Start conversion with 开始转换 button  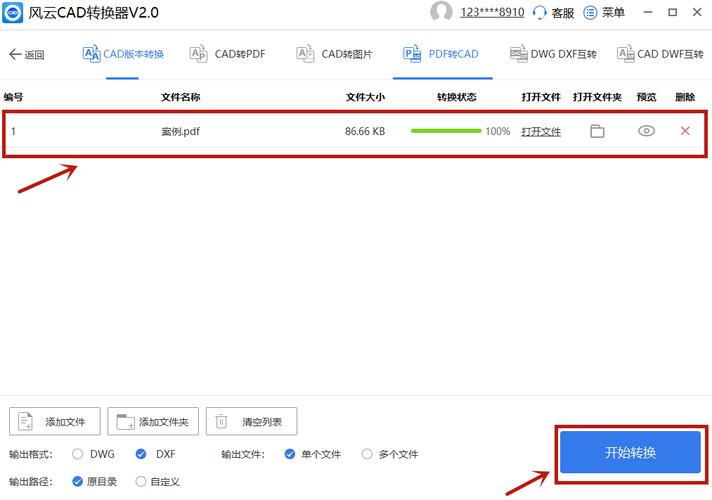pos(630,452)
